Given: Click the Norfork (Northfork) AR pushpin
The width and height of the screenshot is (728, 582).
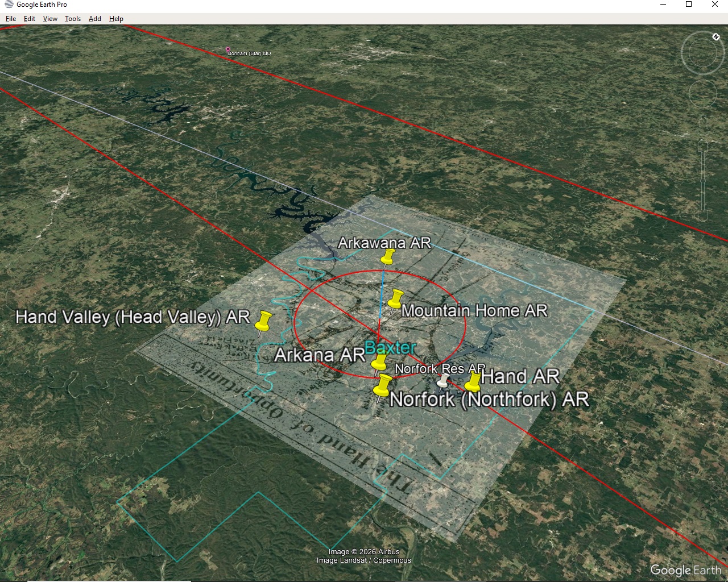Looking at the screenshot, I should click(x=382, y=386).
